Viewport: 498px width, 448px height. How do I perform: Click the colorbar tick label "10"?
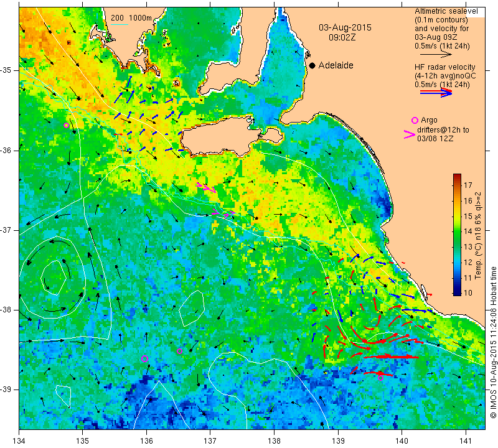click(468, 292)
